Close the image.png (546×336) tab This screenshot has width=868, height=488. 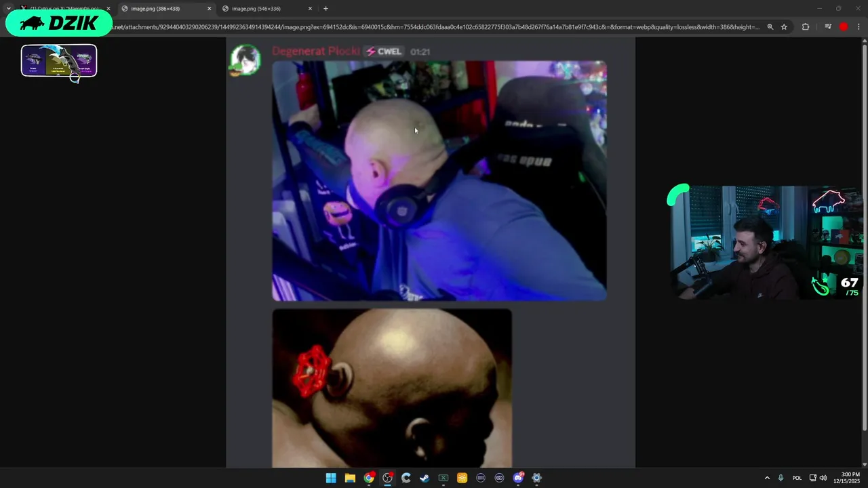tap(310, 9)
